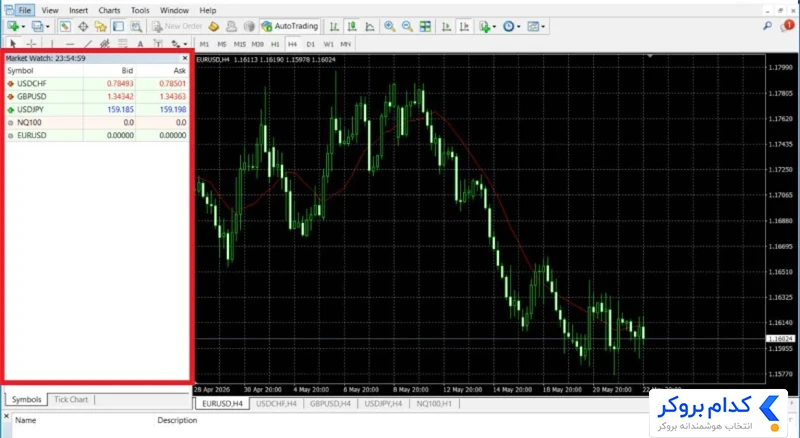
Task: Toggle the Terminal window button
Action: point(118,27)
